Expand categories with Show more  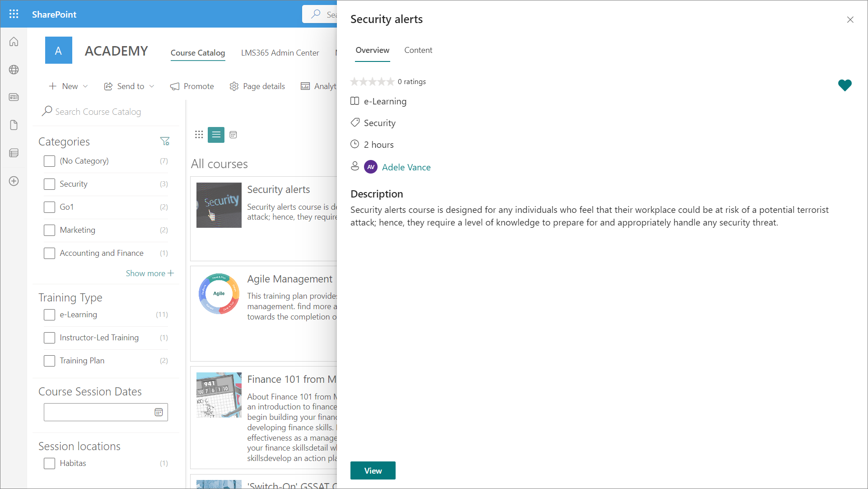click(x=149, y=273)
